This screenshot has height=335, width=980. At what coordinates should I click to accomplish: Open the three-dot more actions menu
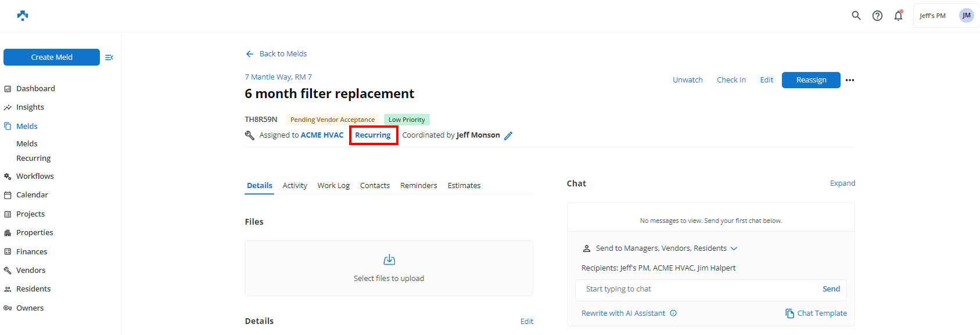pos(850,80)
